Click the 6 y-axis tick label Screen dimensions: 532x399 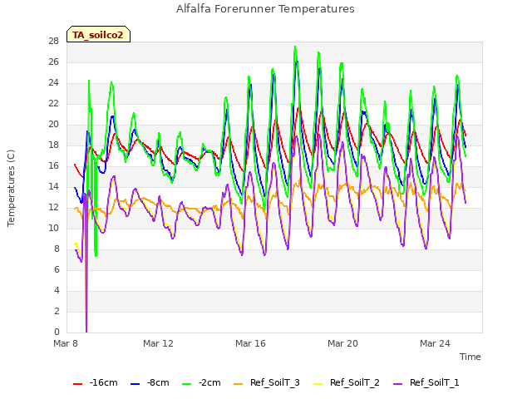(57, 269)
